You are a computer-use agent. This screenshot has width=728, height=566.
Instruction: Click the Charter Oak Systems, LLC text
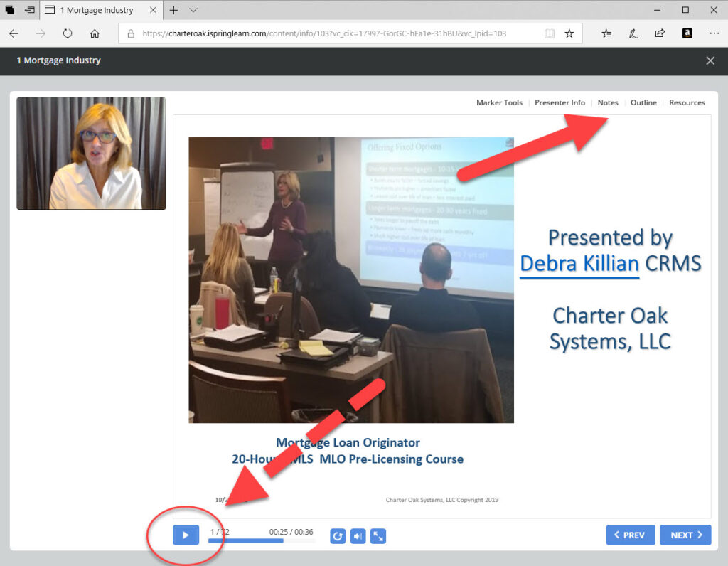(x=610, y=329)
